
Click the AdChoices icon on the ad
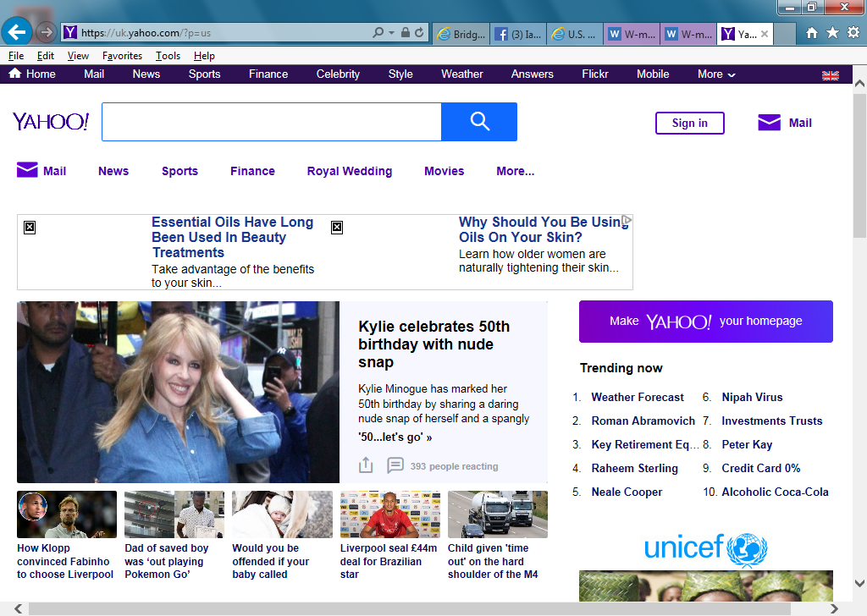pos(627,221)
